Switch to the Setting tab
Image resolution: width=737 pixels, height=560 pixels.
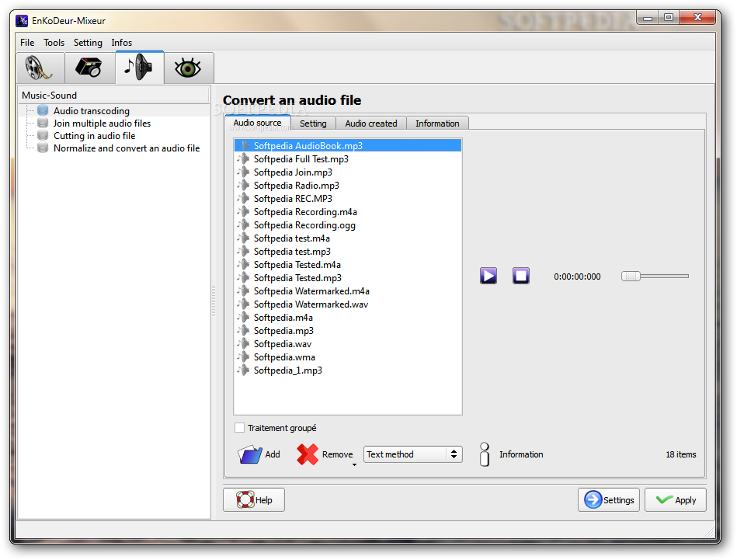[313, 123]
